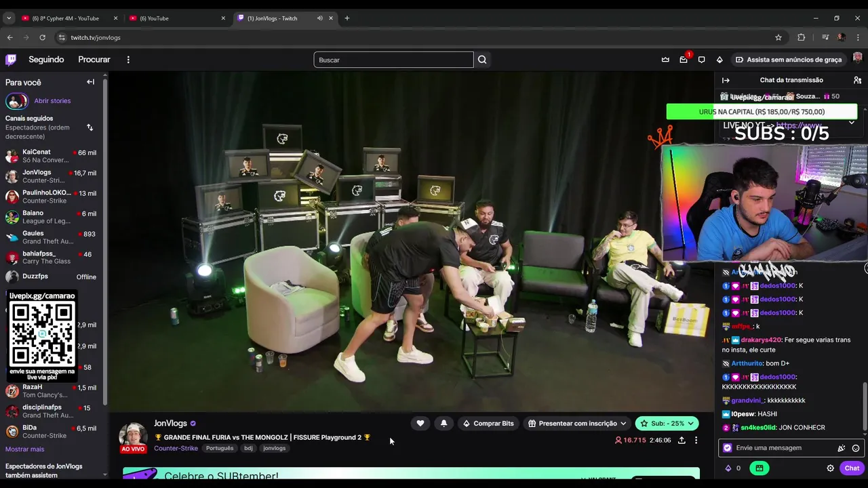
Task: Open PaulinhoLOKO channel in sidebar
Action: 51,197
